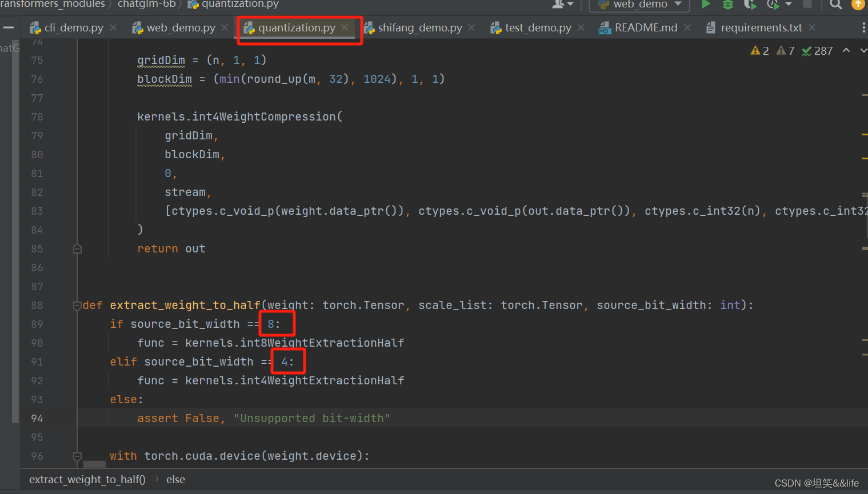
Task: Click int8WeightExtractionHalf text
Action: pyautogui.click(x=322, y=343)
